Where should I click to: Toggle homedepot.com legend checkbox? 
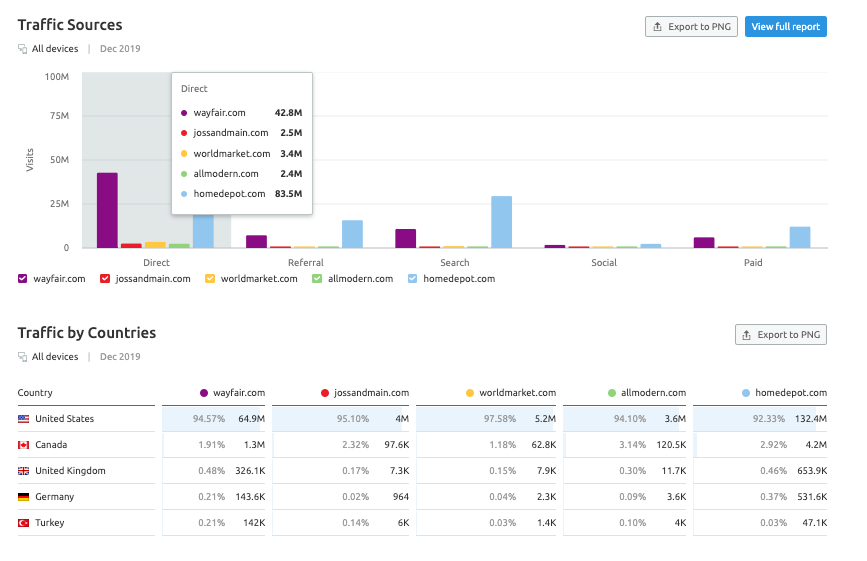coord(413,279)
